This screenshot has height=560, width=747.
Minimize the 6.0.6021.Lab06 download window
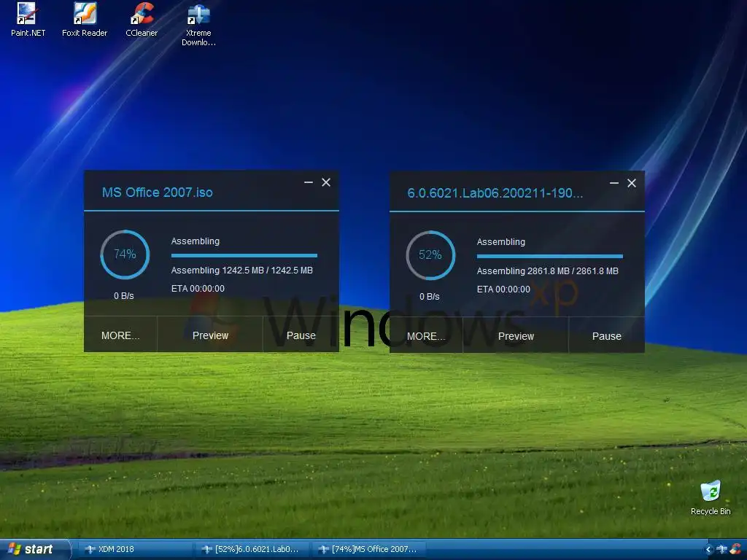tap(614, 183)
